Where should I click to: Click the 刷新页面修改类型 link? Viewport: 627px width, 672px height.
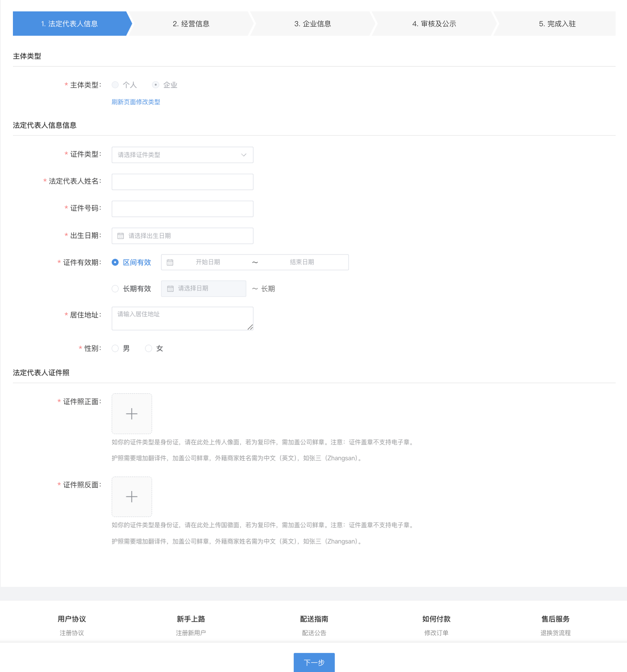[x=136, y=102]
